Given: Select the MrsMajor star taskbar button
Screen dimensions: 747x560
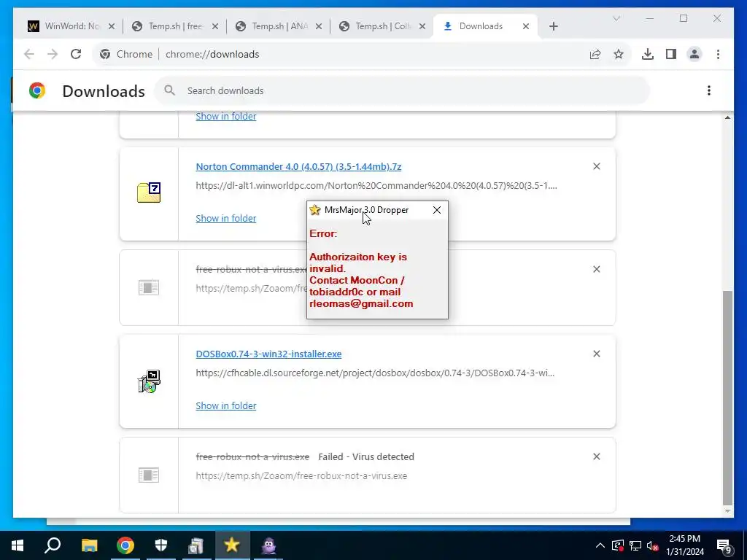Looking at the screenshot, I should (232, 545).
